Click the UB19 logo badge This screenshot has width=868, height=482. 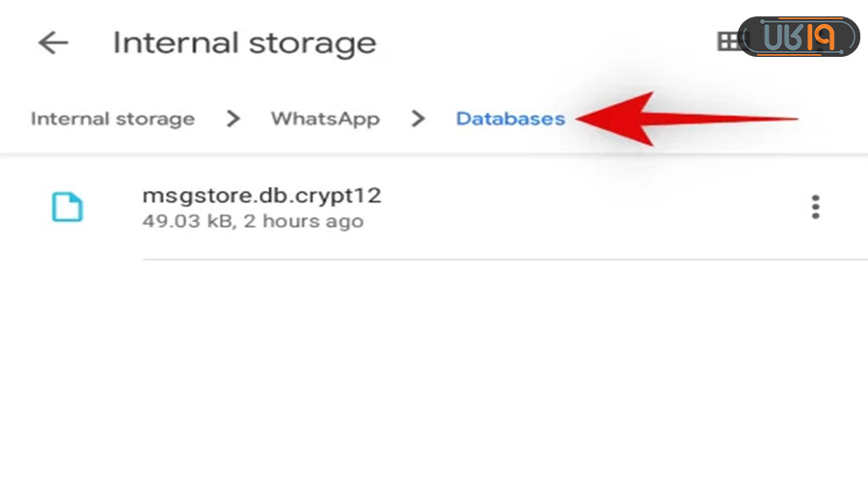coord(797,38)
